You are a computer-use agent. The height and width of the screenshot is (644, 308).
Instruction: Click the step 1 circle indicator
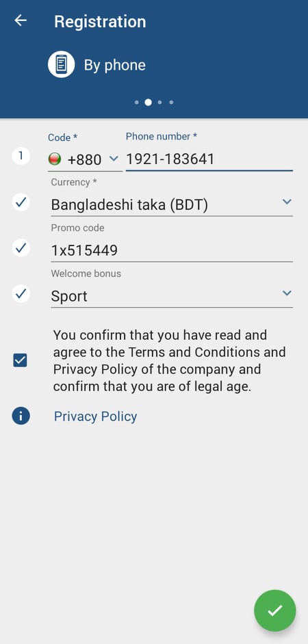click(x=21, y=157)
